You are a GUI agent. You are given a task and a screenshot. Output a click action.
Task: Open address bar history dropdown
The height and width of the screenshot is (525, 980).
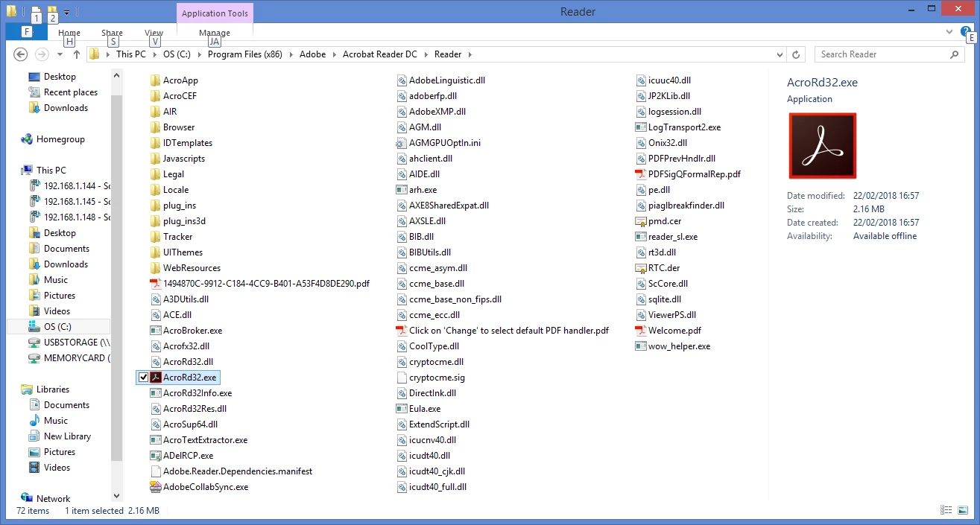[780, 54]
